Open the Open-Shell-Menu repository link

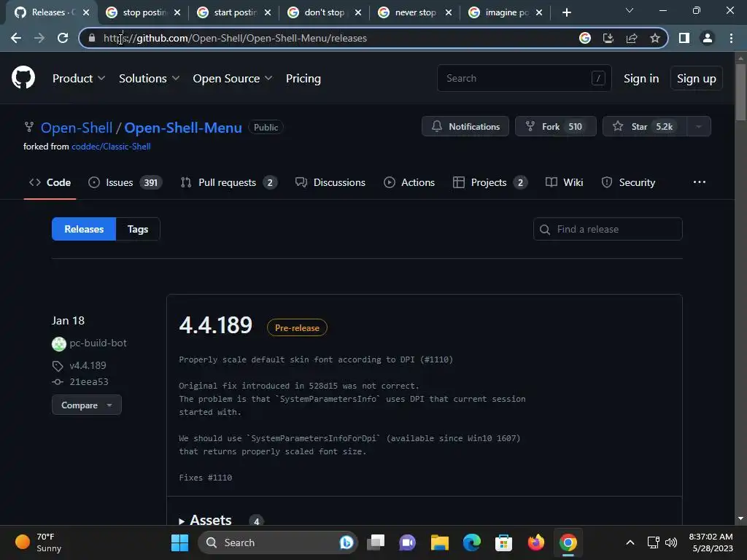[x=183, y=128]
